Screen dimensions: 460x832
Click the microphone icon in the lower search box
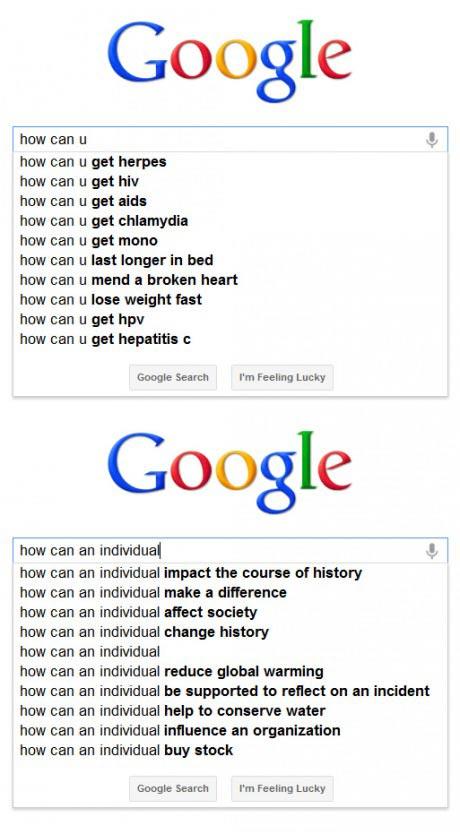(432, 551)
